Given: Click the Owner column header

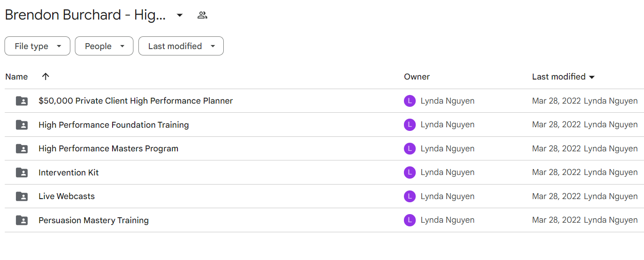Looking at the screenshot, I should point(417,77).
